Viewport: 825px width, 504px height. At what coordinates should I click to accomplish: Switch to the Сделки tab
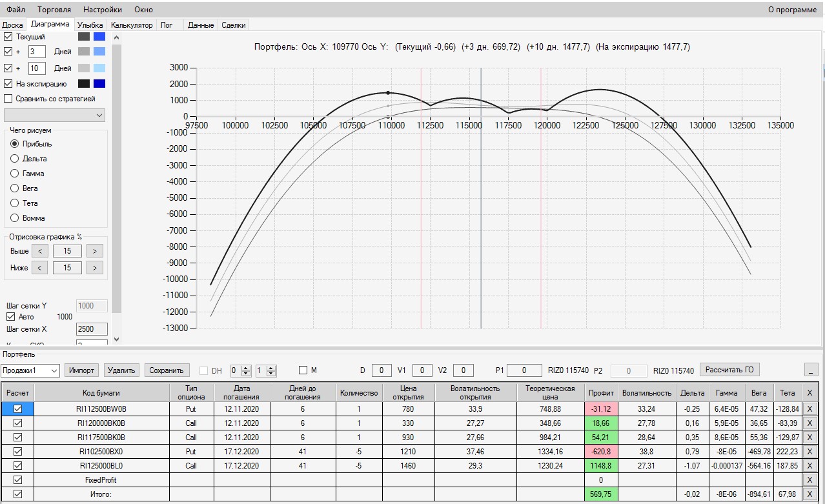(x=233, y=25)
